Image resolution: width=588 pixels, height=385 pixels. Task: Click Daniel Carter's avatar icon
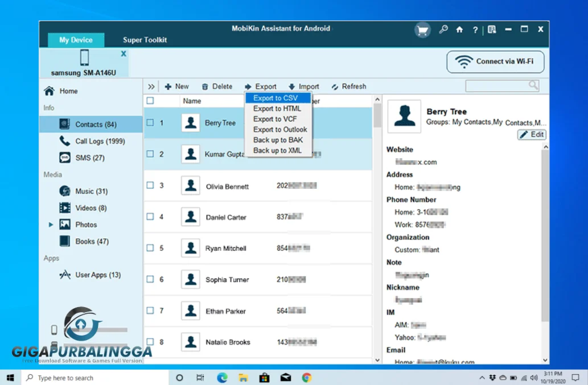coord(191,217)
